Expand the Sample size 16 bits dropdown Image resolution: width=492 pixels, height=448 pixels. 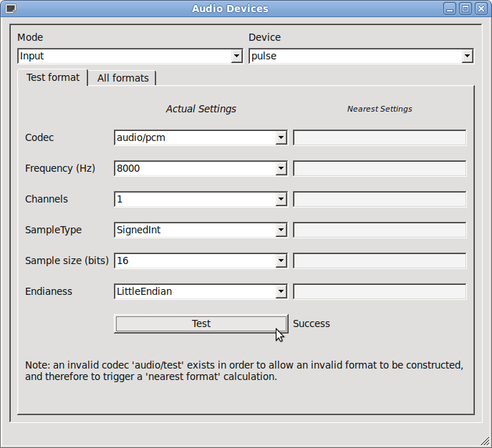[x=201, y=260]
